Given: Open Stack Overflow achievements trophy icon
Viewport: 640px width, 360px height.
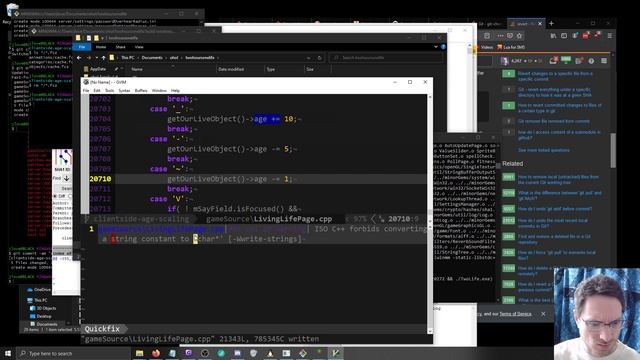Looking at the screenshot, I should click(566, 61).
